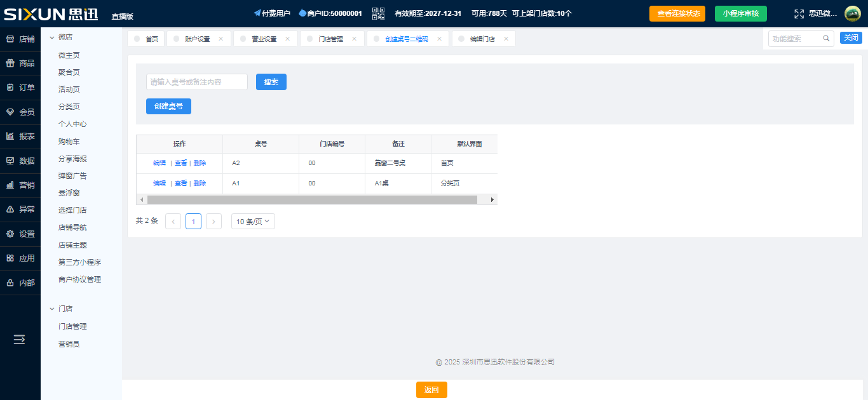The width and height of the screenshot is (868, 400).
Task: Click the fullscreen expand icon
Action: 799,14
